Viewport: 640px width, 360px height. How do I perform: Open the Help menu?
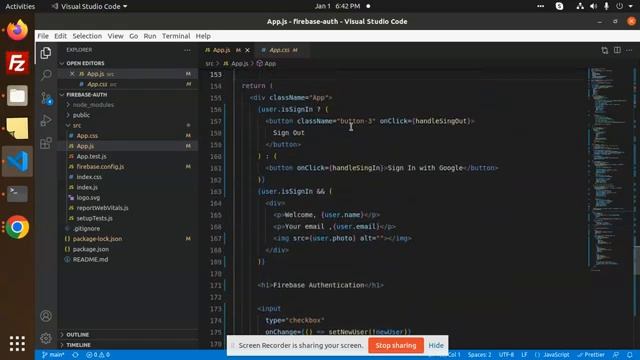click(x=203, y=36)
